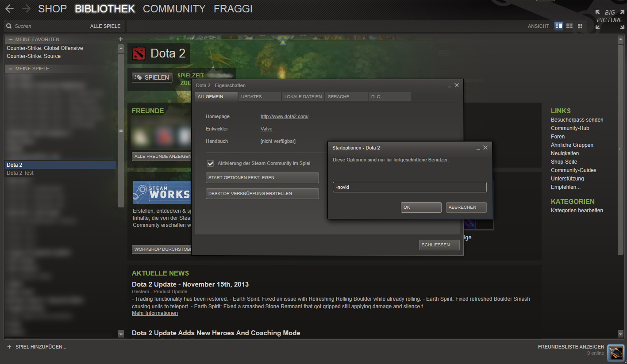Go back with the left arrow icon
Screen dimensions: 627x364
[9, 8]
